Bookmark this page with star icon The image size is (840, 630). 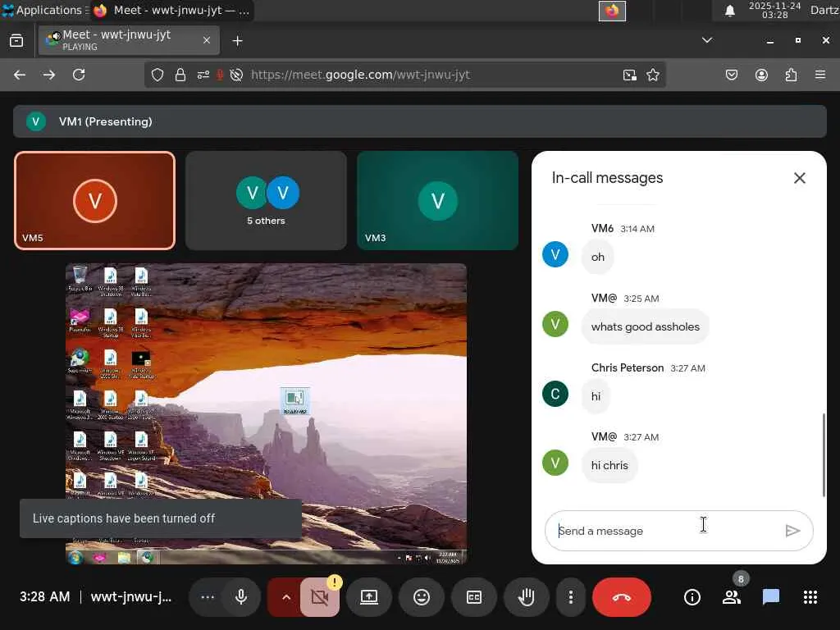652,75
